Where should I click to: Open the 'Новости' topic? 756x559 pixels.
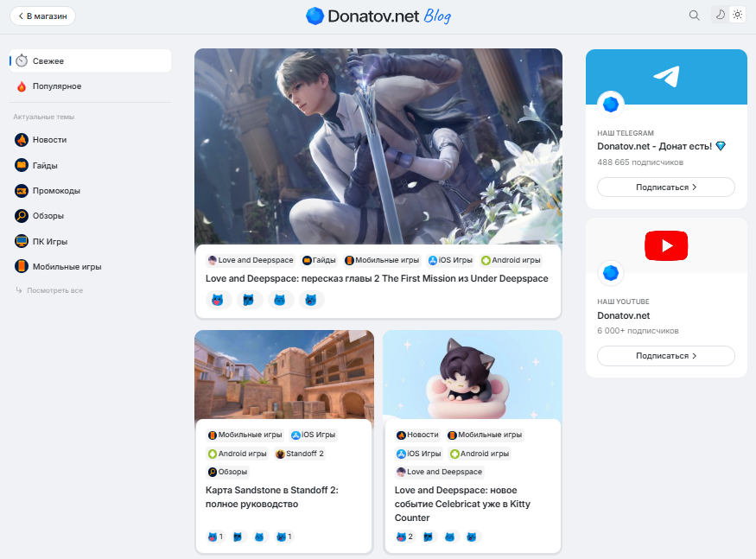pos(49,140)
